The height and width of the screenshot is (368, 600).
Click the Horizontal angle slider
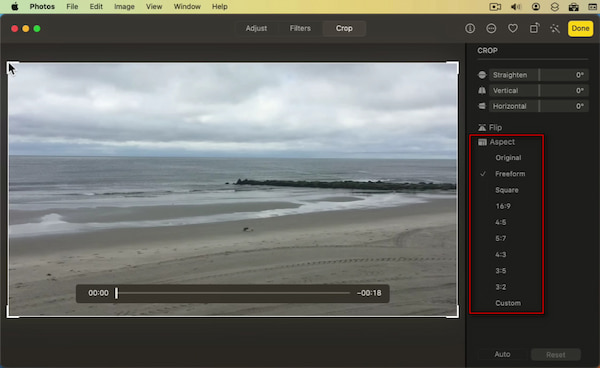(x=539, y=106)
